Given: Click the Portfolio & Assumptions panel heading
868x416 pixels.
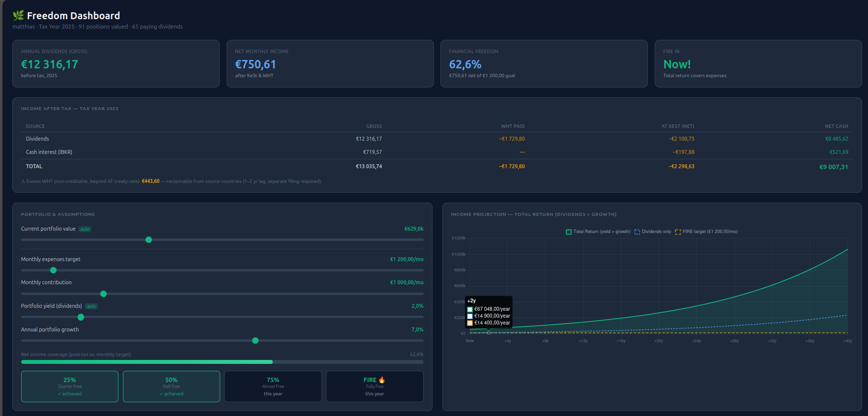Looking at the screenshot, I should [58, 214].
